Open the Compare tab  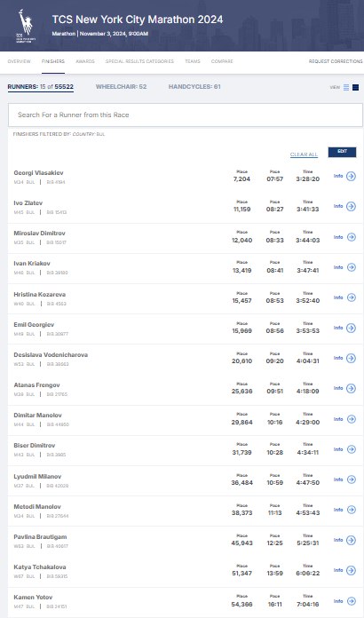(222, 61)
